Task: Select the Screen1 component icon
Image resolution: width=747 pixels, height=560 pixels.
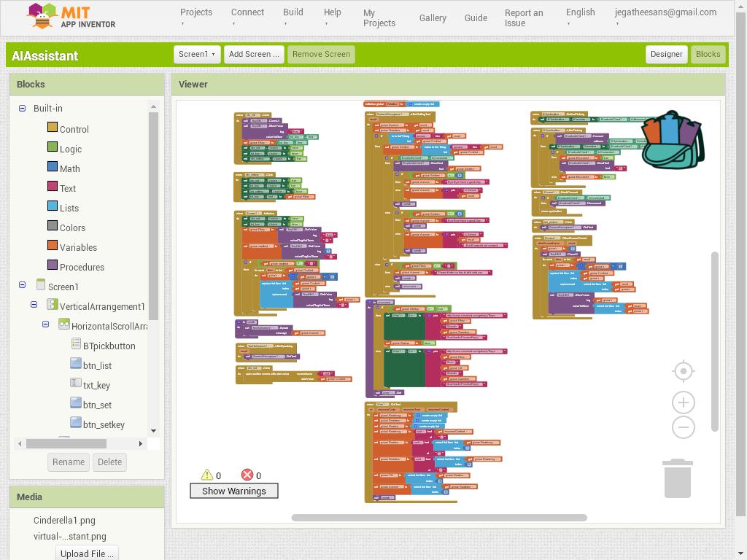Action: [41, 285]
